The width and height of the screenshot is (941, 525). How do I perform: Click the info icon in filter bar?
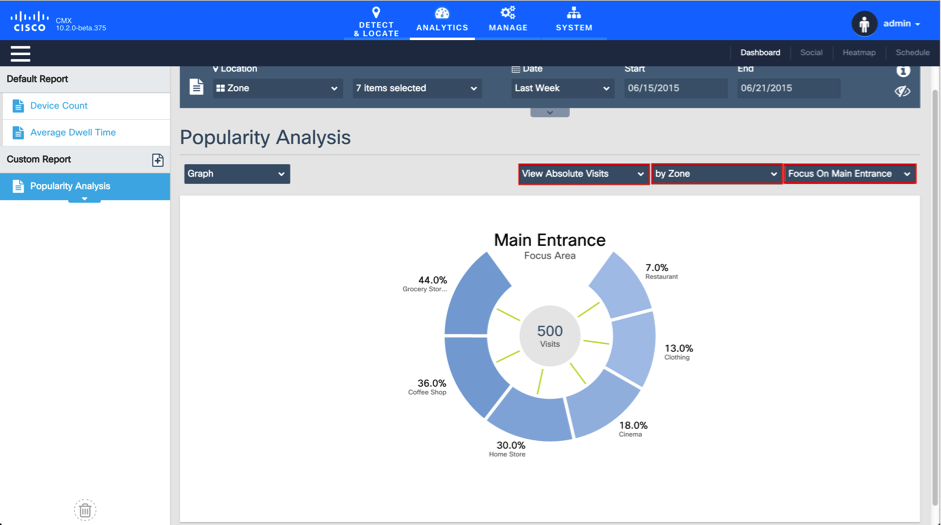[x=902, y=71]
